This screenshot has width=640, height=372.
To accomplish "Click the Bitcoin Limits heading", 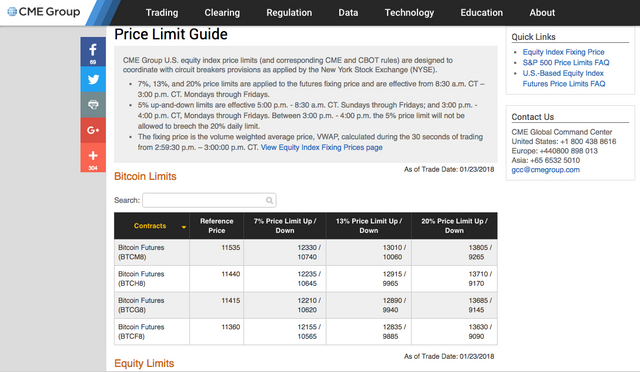I will (145, 176).
